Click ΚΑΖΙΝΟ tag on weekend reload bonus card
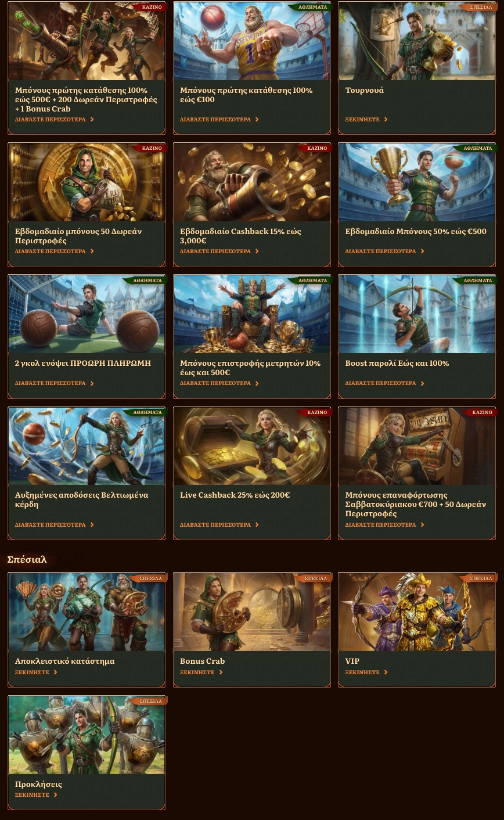 (482, 412)
